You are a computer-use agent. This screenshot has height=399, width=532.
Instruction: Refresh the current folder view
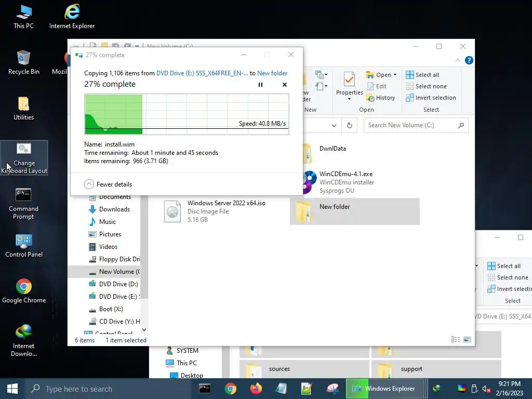[350, 126]
